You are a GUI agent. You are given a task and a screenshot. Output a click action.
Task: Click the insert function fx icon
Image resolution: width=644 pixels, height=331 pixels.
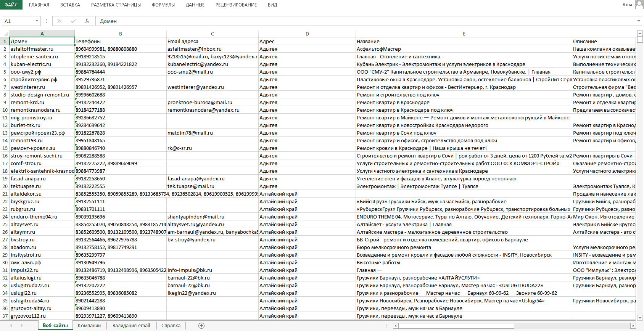tap(87, 21)
